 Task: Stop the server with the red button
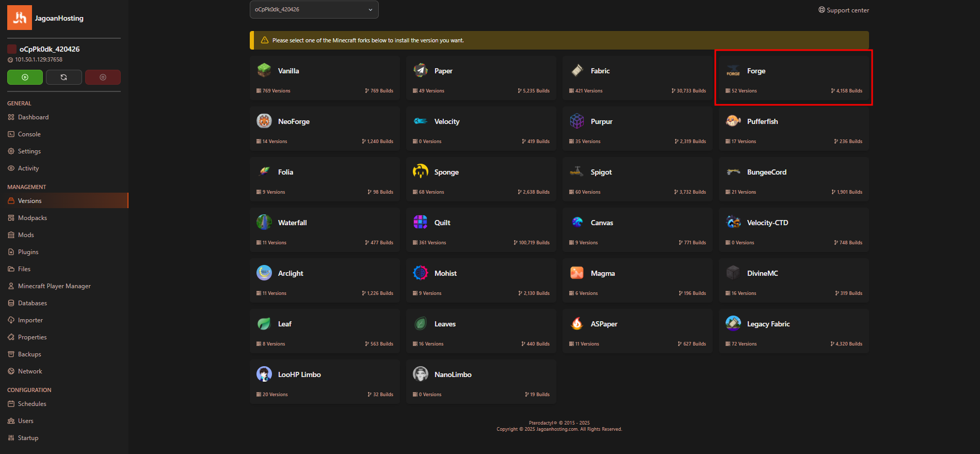tap(103, 77)
